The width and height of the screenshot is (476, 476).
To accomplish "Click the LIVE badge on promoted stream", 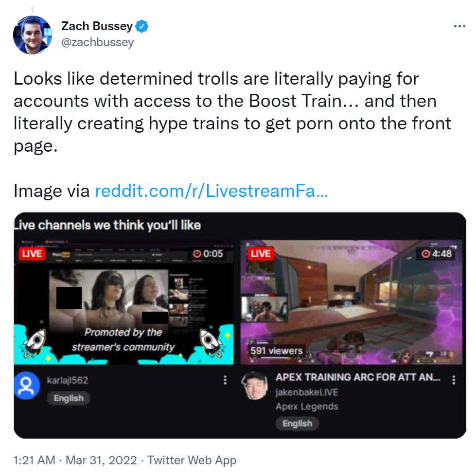I will (x=32, y=253).
